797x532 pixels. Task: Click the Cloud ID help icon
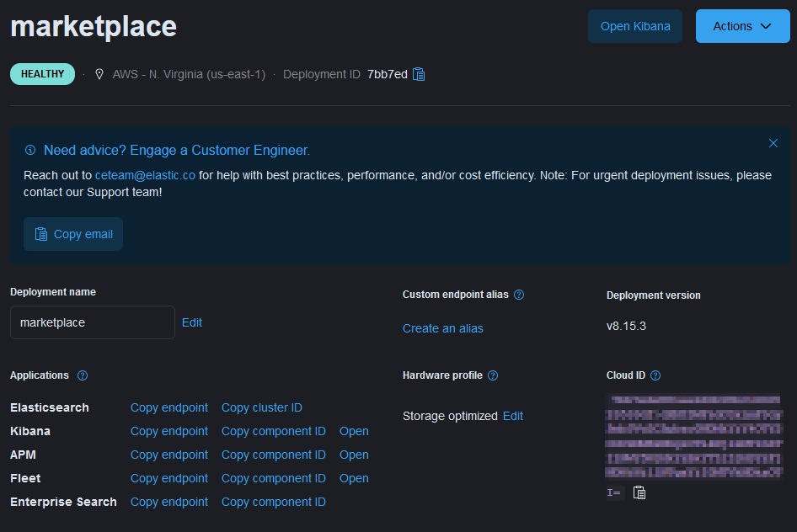click(x=655, y=375)
